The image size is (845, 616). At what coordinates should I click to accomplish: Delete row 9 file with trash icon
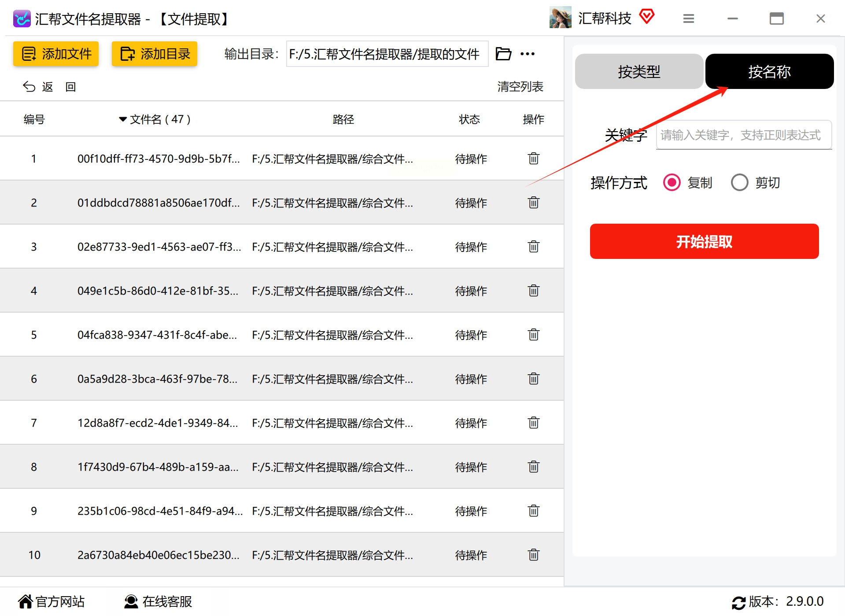click(x=533, y=511)
